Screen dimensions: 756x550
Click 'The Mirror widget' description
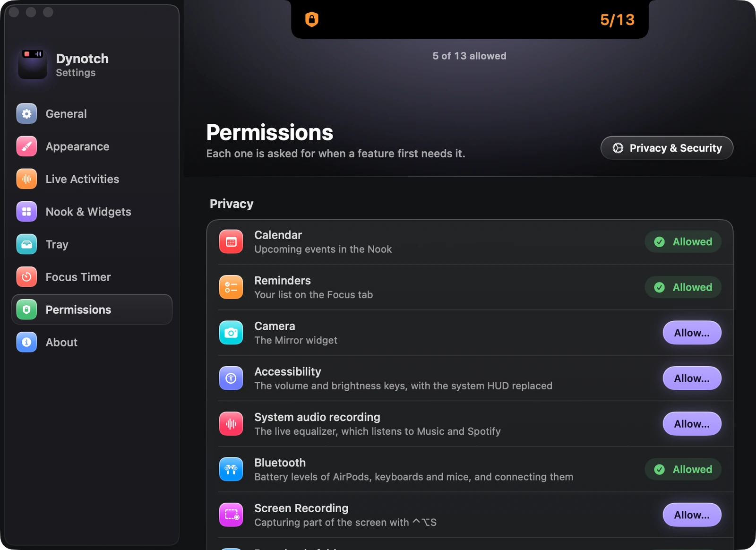(x=296, y=340)
